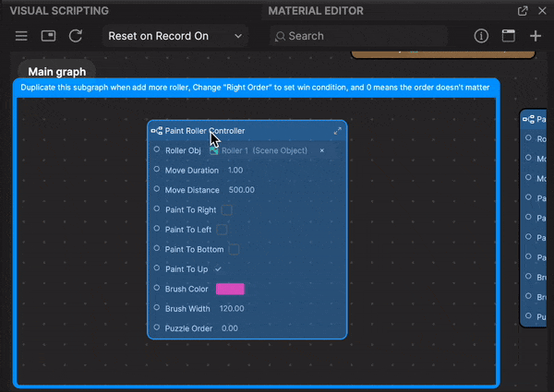Image resolution: width=554 pixels, height=392 pixels.
Task: Click the Search input field
Action: (x=360, y=36)
